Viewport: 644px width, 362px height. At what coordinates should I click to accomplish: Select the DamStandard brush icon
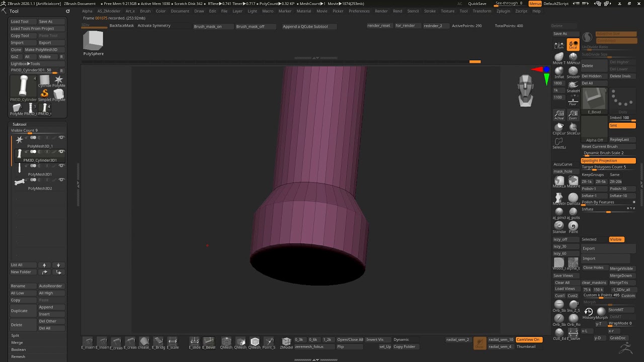coord(573,199)
